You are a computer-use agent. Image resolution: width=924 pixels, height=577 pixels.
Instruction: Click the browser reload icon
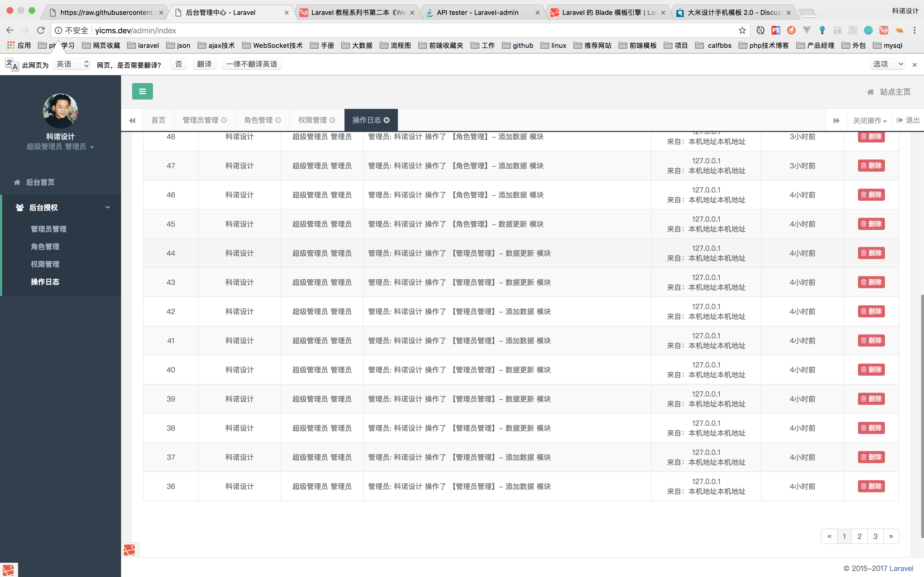tap(41, 31)
